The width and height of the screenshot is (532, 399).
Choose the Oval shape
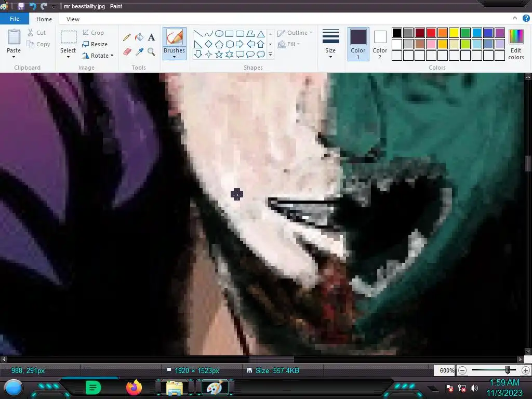(x=219, y=34)
